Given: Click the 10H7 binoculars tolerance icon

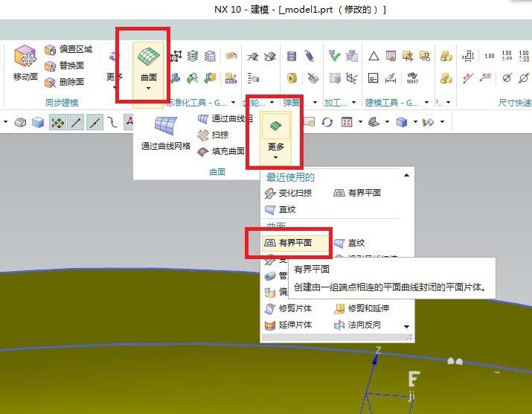Looking at the screenshot, I should (412, 78).
